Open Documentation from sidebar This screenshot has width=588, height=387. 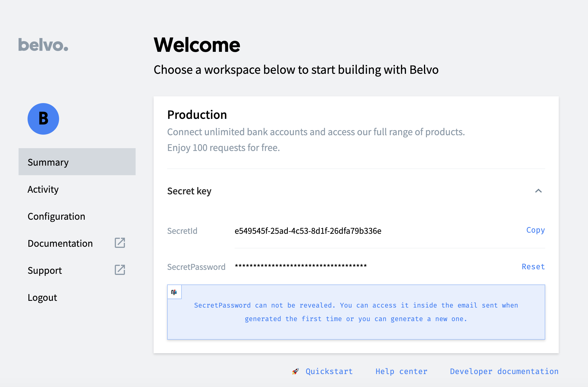(x=60, y=243)
